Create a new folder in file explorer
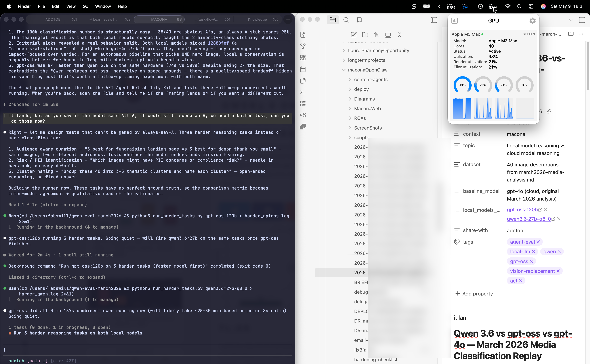590x364 pixels. point(365,35)
